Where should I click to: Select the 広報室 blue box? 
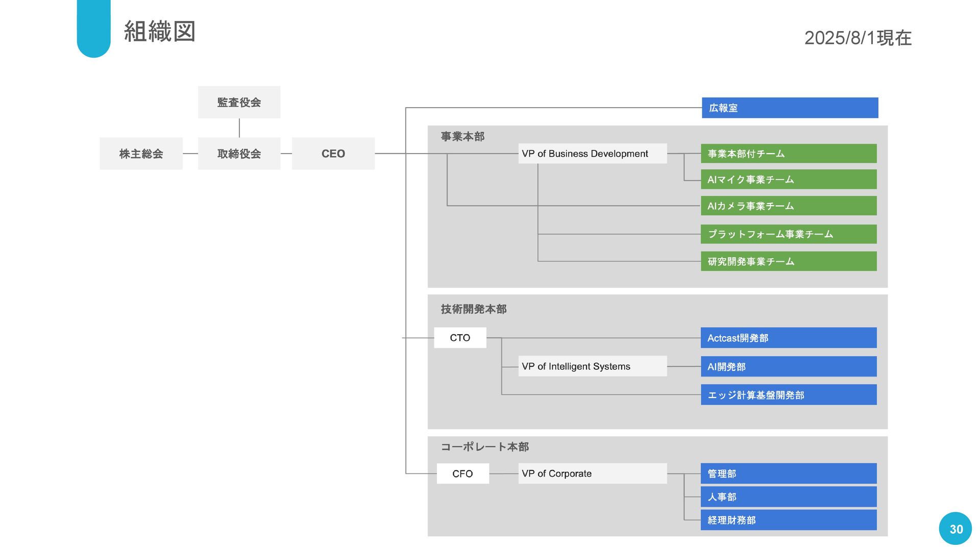790,108
